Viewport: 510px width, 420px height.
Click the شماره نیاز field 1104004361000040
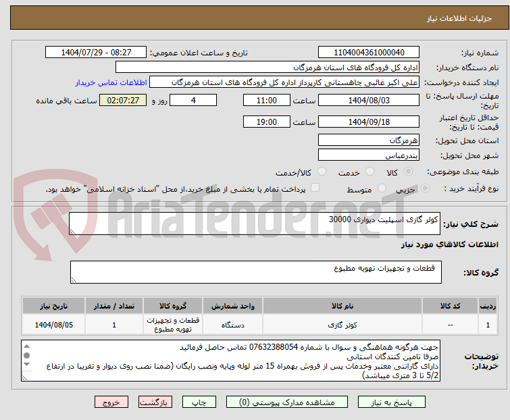(369, 53)
